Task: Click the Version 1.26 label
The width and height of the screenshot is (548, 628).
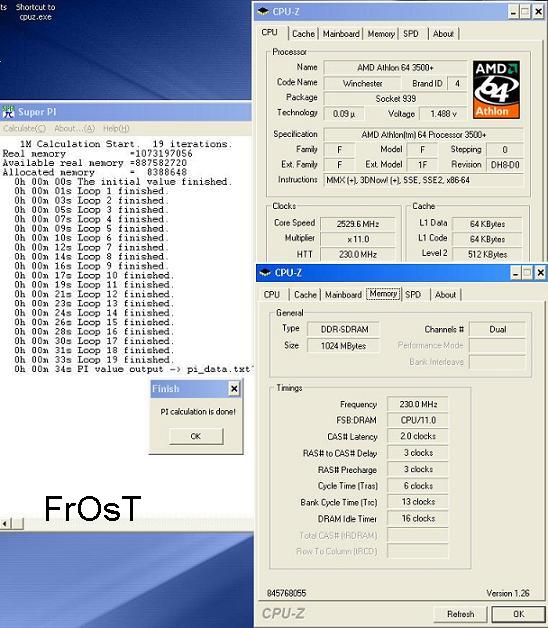Action: (508, 593)
